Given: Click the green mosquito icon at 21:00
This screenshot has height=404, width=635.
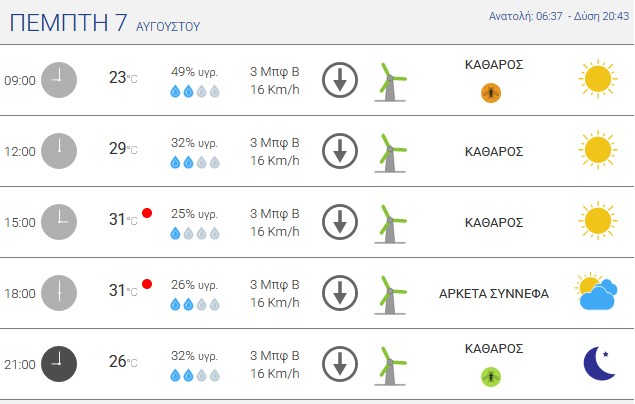Looking at the screenshot, I should (491, 377).
